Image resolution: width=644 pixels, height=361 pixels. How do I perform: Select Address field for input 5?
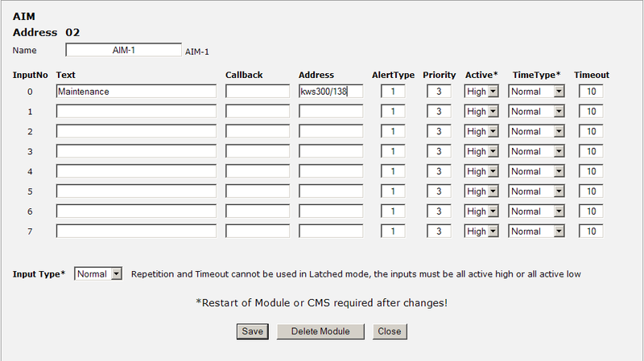click(x=330, y=191)
